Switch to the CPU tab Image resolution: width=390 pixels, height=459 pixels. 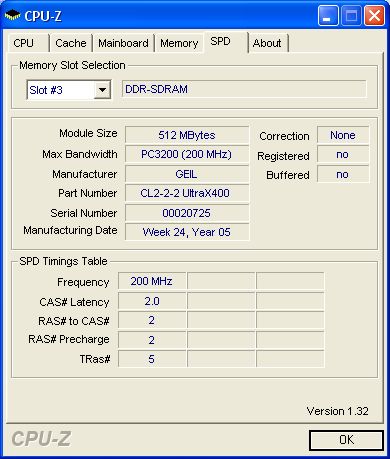pos(28,43)
